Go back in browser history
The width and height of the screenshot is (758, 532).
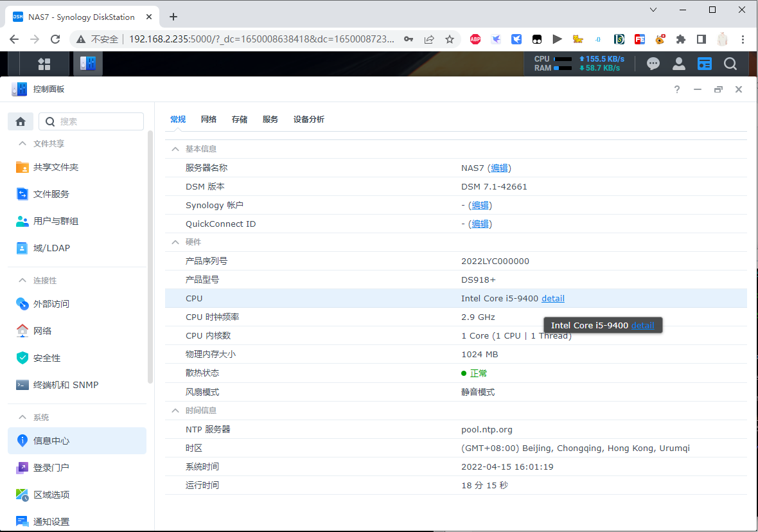coord(14,39)
